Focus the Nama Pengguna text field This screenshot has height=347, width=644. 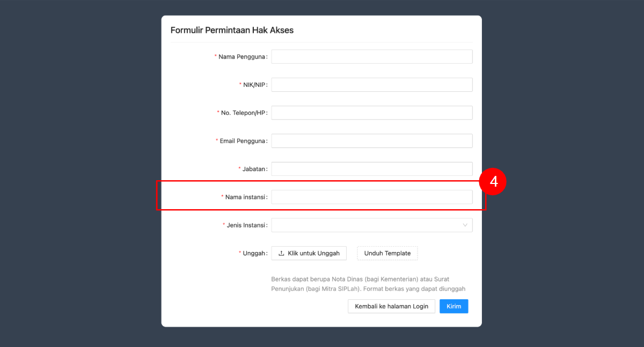tap(372, 57)
